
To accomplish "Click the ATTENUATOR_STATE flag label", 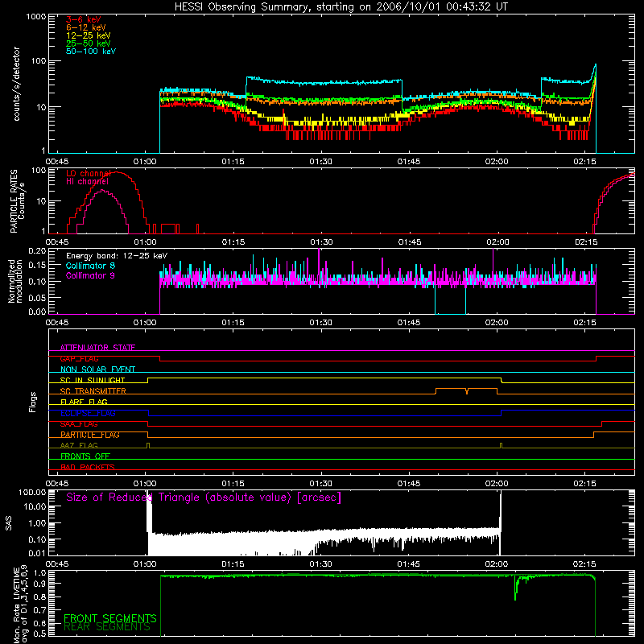I will coord(97,348).
